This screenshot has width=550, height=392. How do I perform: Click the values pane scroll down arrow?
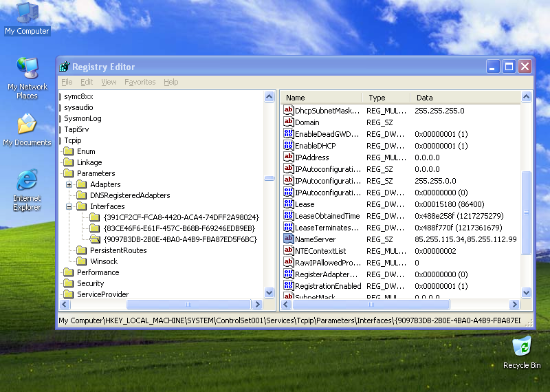pos(526,292)
